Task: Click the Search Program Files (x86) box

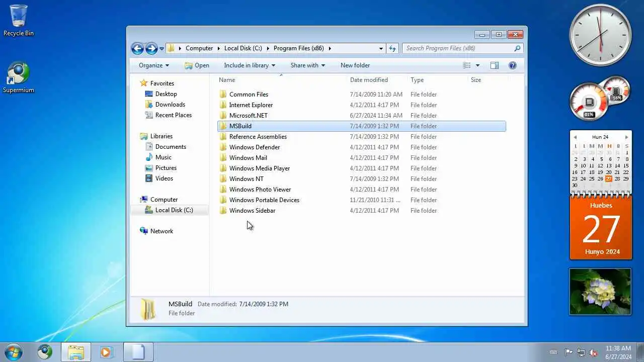Action: [x=458, y=48]
